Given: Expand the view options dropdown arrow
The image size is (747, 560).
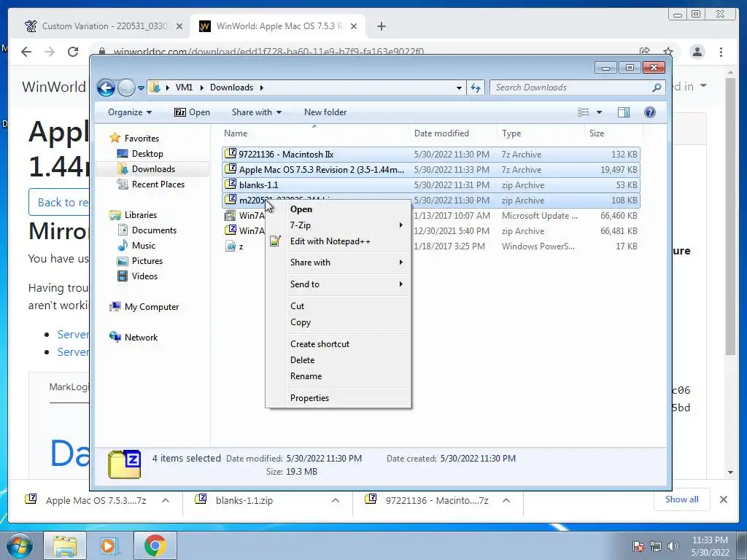Looking at the screenshot, I should (x=600, y=112).
